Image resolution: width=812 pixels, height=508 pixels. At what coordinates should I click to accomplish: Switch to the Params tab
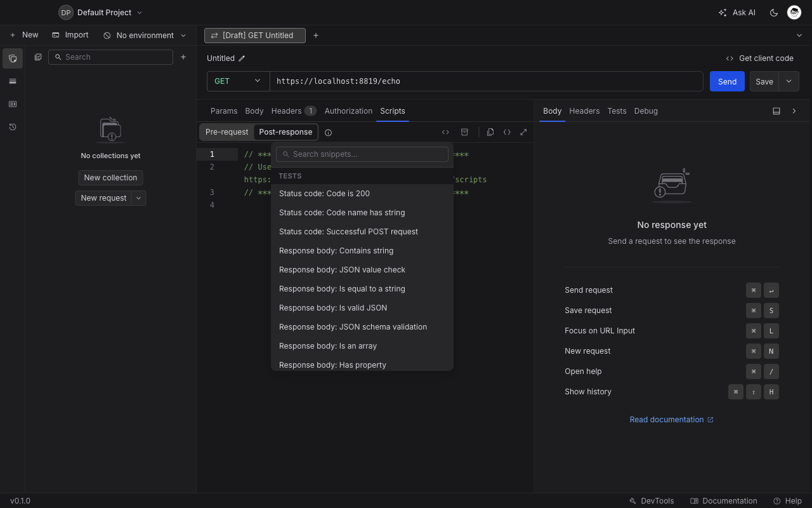pos(224,111)
